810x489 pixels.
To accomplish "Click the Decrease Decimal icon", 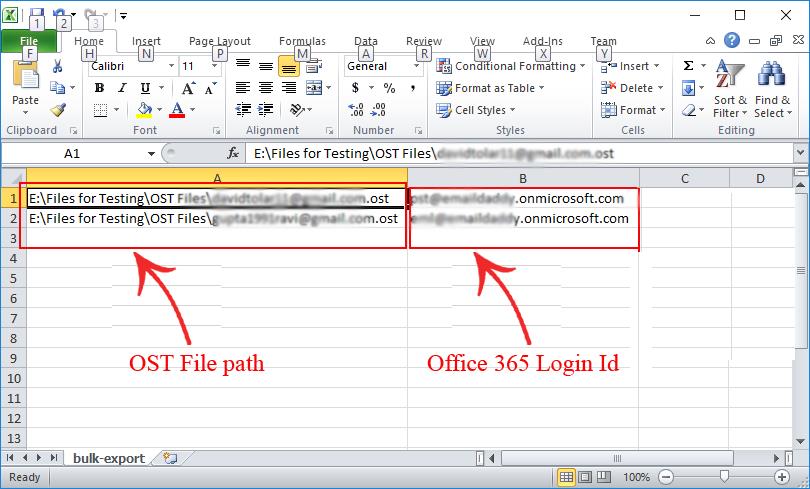I will point(379,109).
